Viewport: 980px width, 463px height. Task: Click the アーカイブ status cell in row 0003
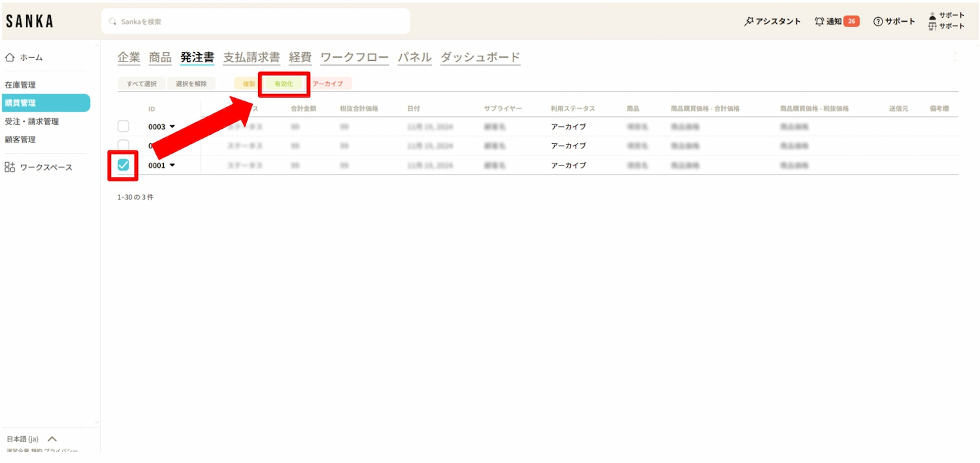tap(568, 127)
